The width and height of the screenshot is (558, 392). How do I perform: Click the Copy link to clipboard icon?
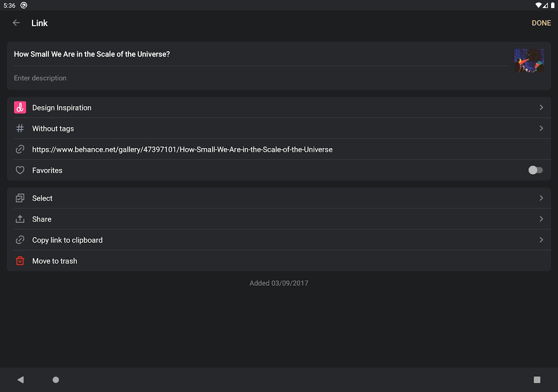20,240
